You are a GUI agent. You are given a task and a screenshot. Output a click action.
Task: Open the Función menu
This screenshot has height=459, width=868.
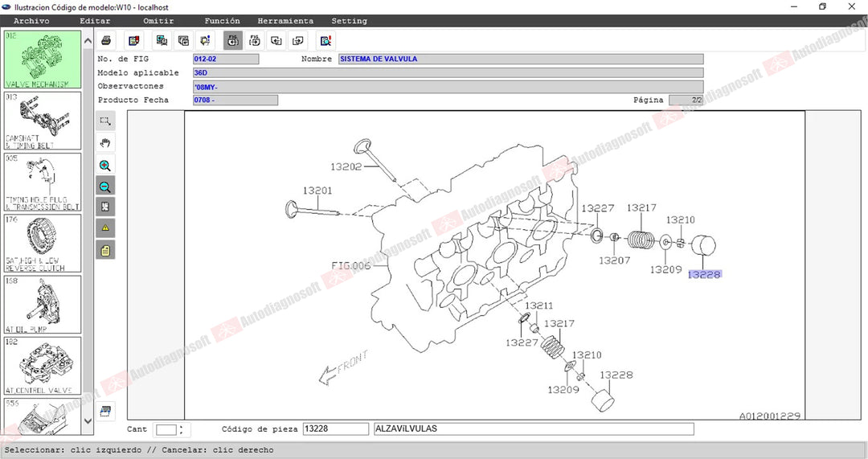tap(222, 21)
